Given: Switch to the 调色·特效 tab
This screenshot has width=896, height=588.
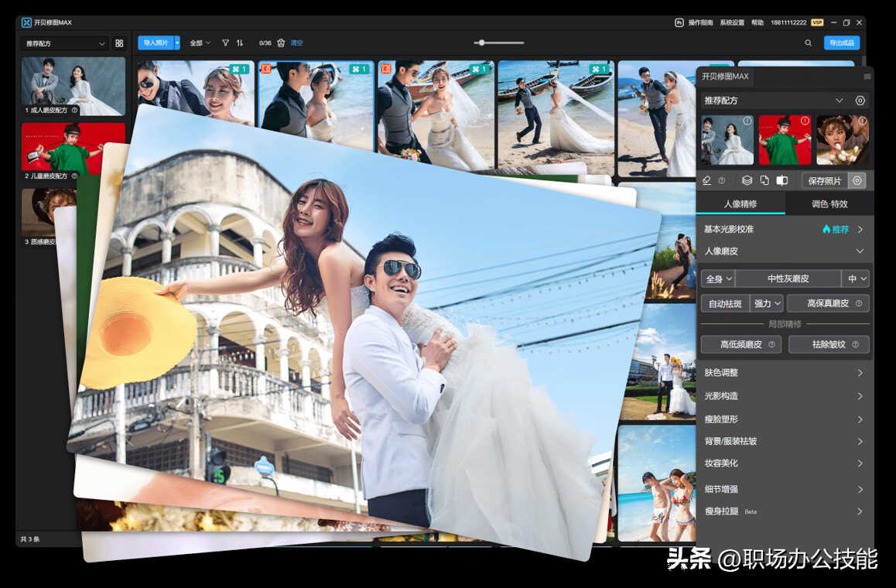Looking at the screenshot, I should (829, 204).
